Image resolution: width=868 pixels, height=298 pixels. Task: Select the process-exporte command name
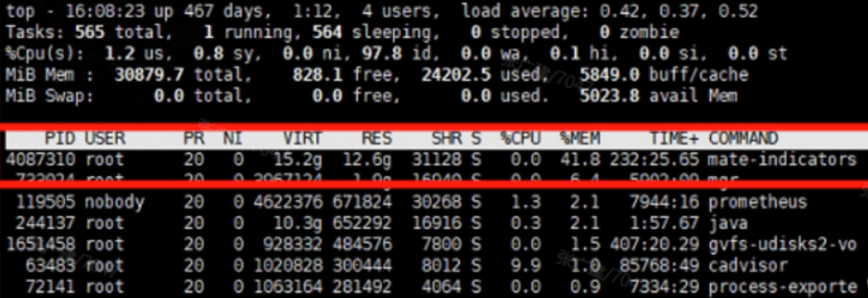(783, 287)
